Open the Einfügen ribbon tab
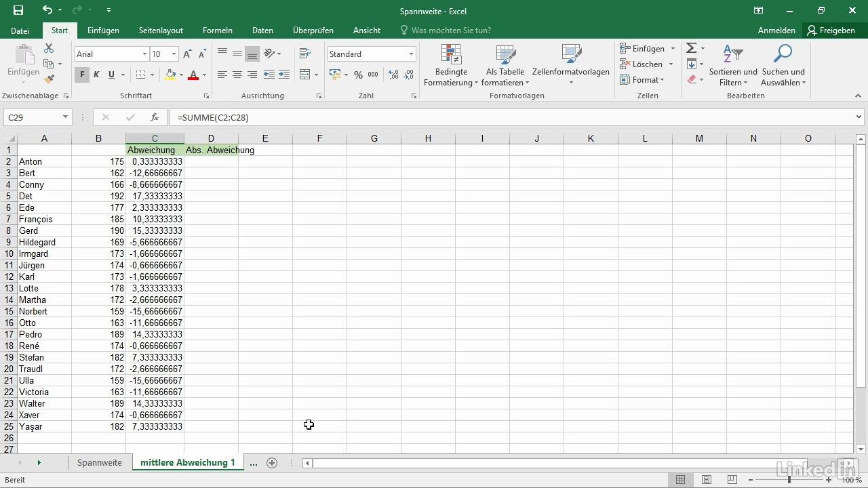 [x=103, y=30]
